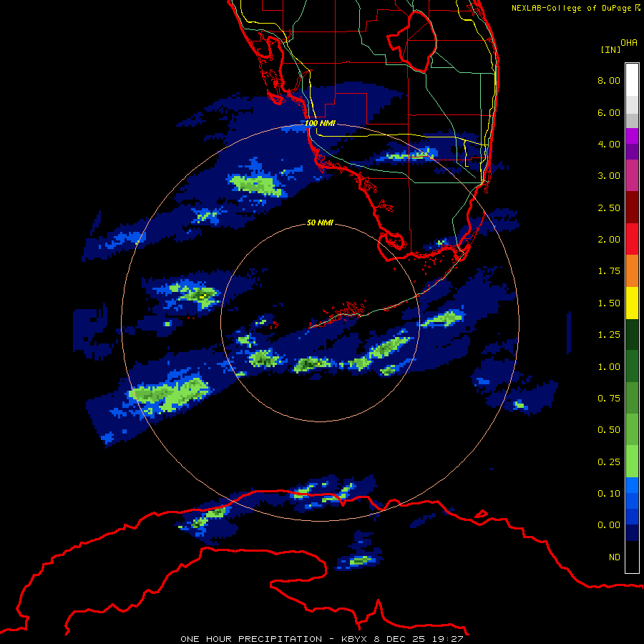The width and height of the screenshot is (644, 644).
Task: Select the light green swatch beside 0.25
Action: point(632,462)
